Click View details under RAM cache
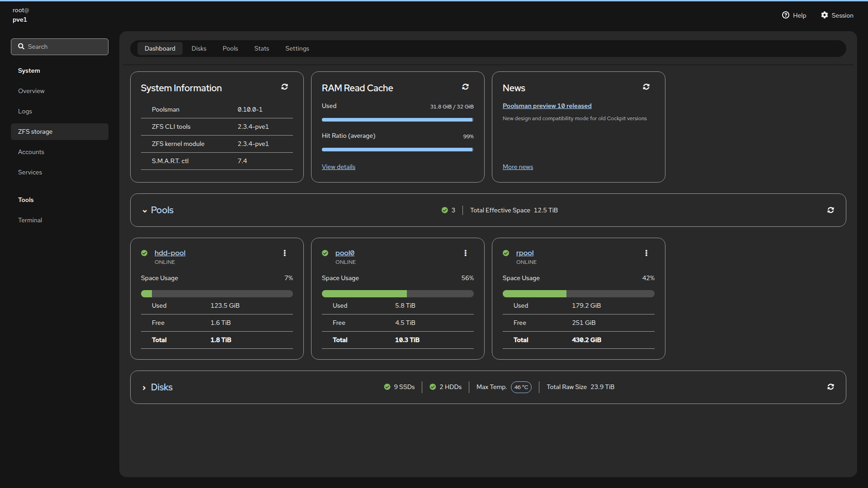 [338, 167]
